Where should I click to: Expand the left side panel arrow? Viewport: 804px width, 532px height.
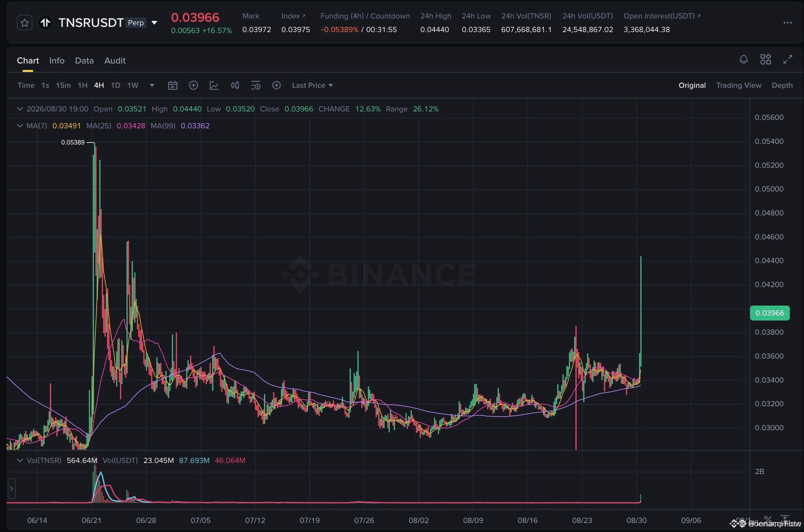12,489
